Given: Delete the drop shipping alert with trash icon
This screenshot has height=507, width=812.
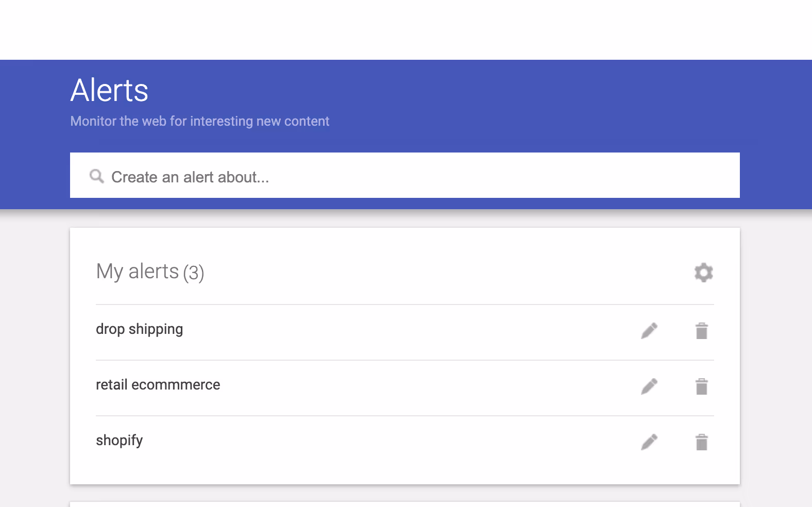Looking at the screenshot, I should click(702, 331).
